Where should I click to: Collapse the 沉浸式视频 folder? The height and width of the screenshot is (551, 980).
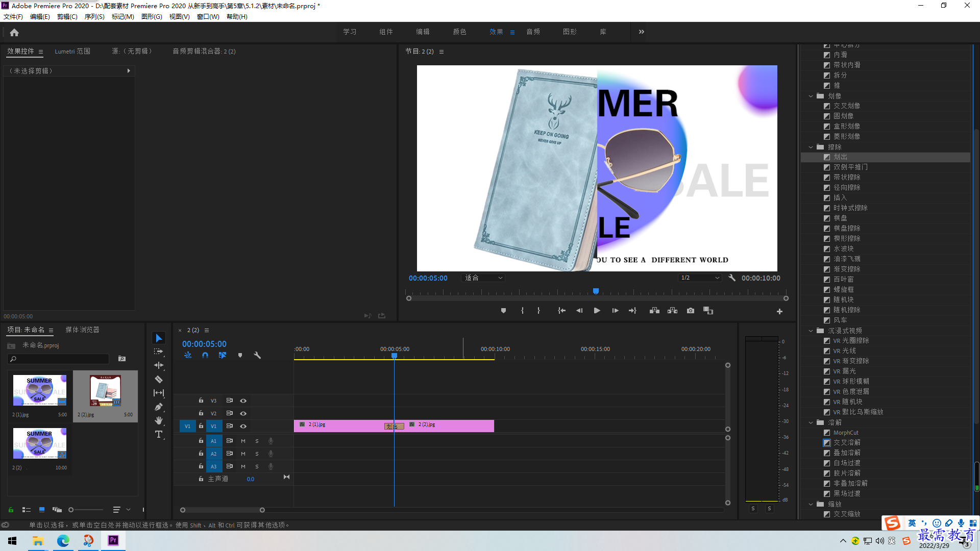(811, 331)
